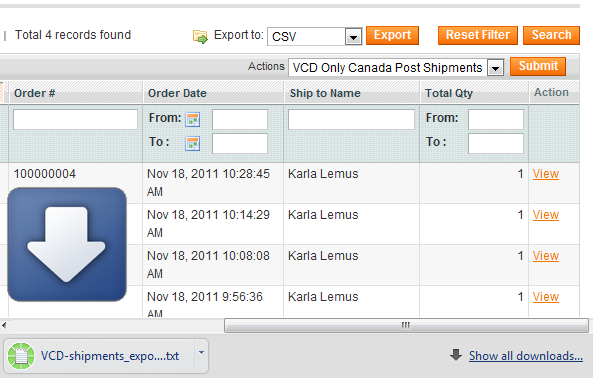Open the Order Date To calendar picker

192,144
